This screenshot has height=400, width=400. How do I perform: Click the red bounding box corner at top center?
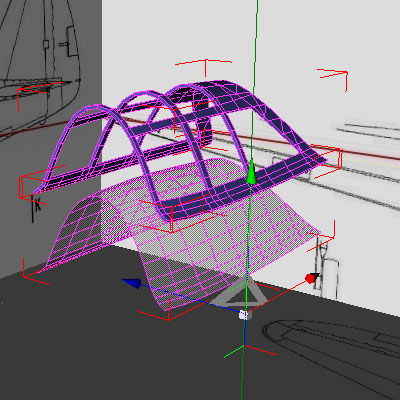pyautogui.click(x=205, y=65)
